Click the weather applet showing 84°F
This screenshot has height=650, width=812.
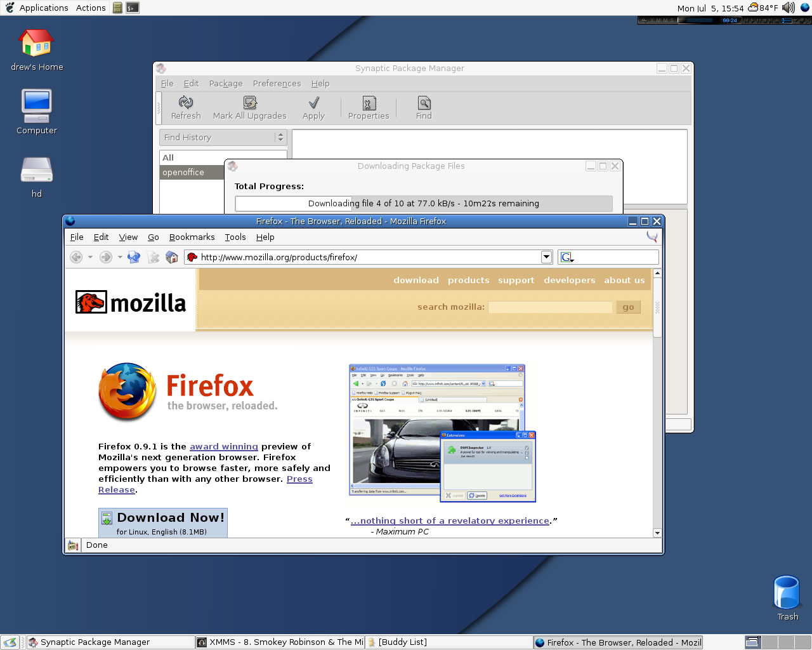pos(763,8)
